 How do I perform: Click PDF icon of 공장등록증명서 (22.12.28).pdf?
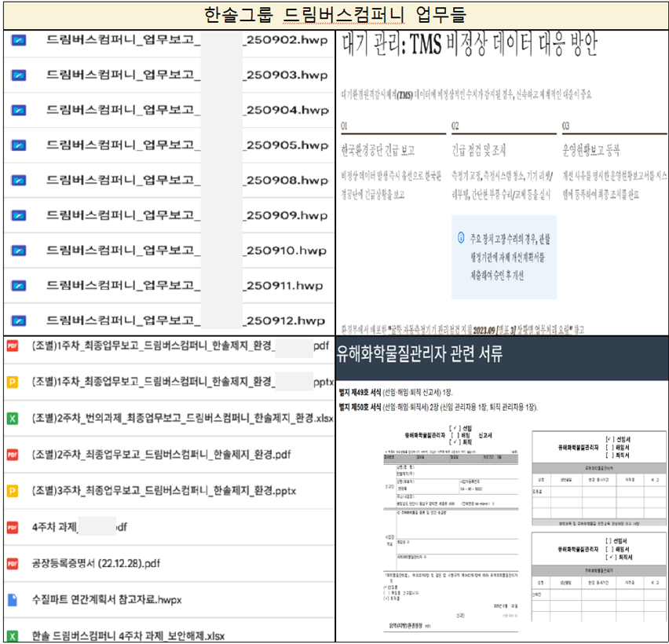point(13,564)
